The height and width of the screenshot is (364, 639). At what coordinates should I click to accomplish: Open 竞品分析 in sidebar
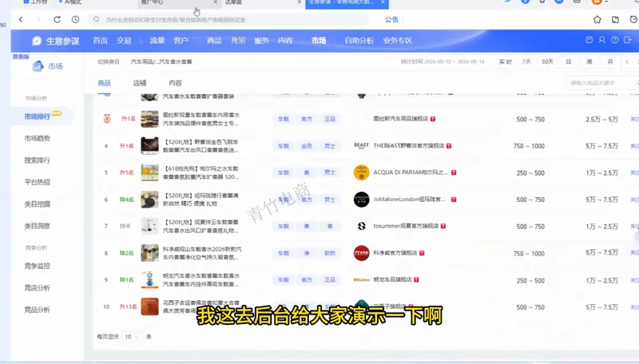37,310
